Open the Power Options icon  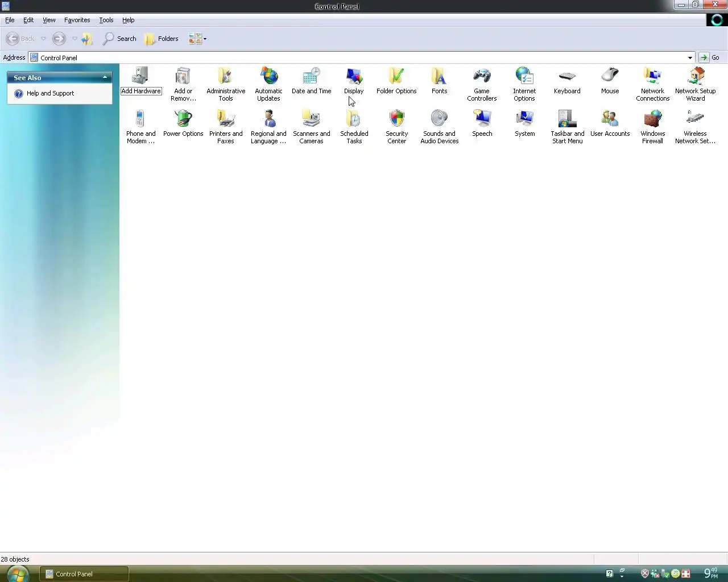click(x=183, y=118)
